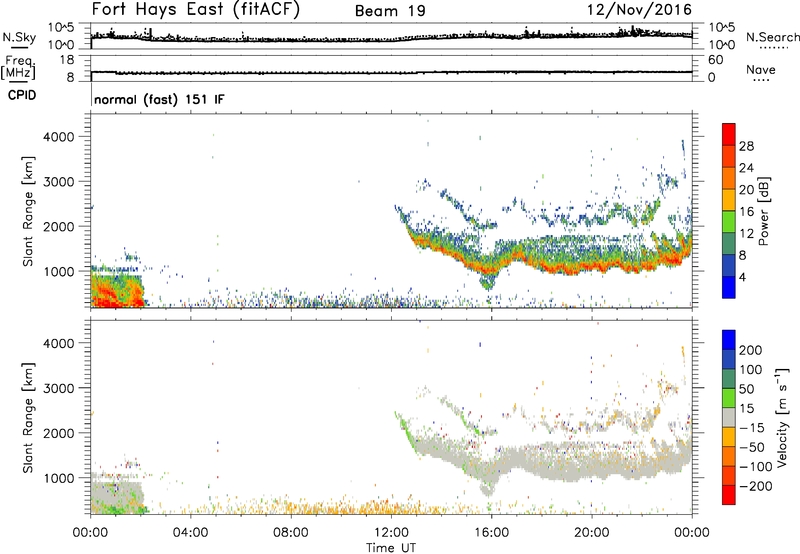
Task: Click the '12:00' time axis tick label
Action: [391, 533]
